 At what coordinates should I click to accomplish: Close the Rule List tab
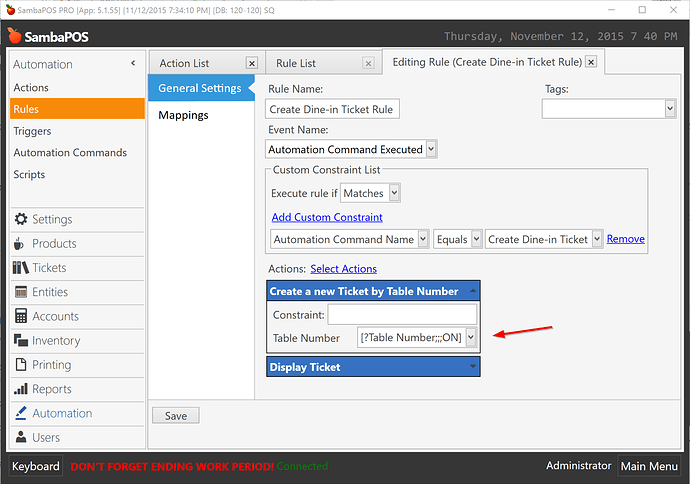point(368,64)
